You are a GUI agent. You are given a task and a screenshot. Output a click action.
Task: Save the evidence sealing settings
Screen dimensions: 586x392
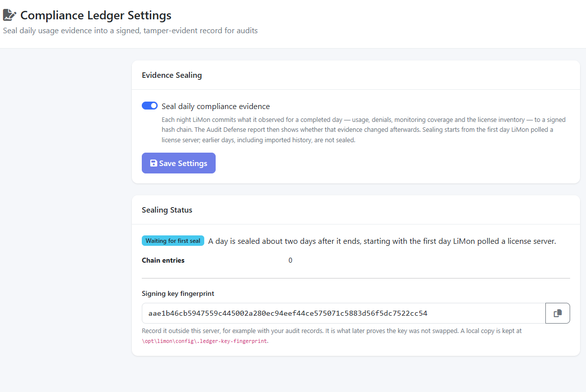click(x=178, y=163)
